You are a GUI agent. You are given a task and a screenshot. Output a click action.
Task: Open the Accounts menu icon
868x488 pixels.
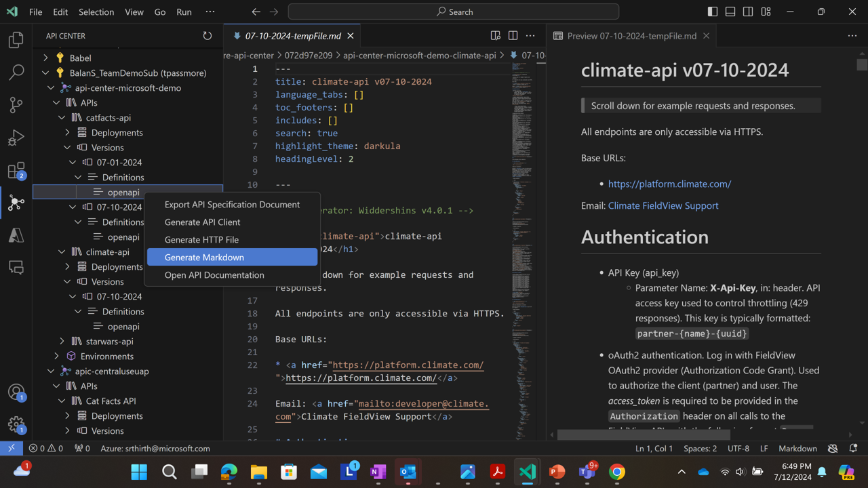(16, 392)
